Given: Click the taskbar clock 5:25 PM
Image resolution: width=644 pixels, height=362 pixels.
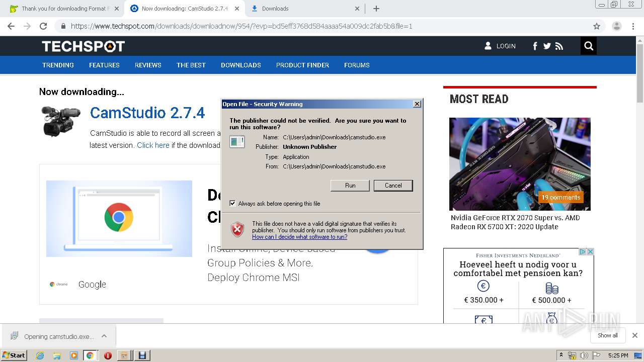Looking at the screenshot, I should tap(618, 355).
